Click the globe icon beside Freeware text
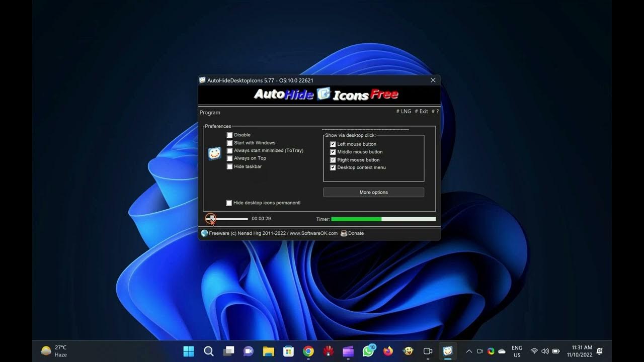The width and height of the screenshot is (644, 362). click(x=204, y=233)
